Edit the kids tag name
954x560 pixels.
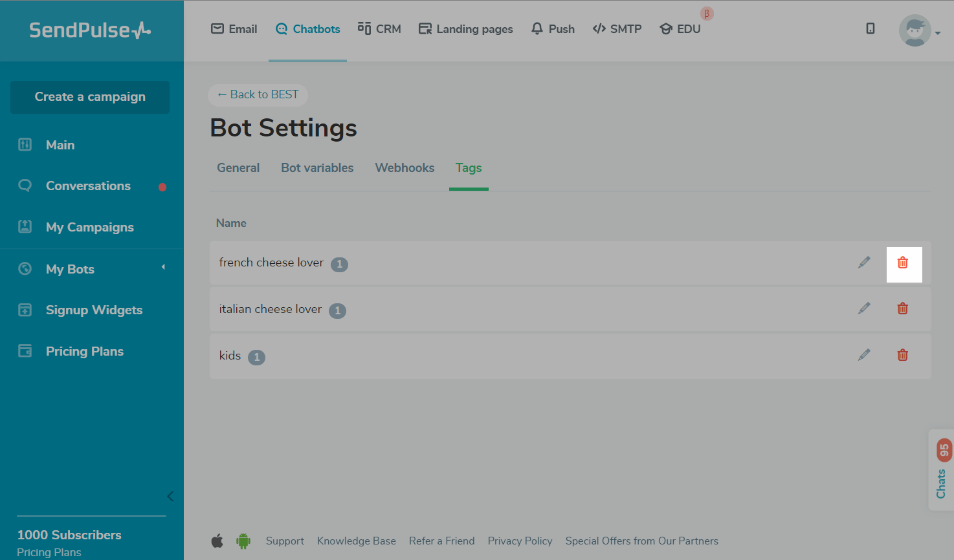click(x=864, y=355)
